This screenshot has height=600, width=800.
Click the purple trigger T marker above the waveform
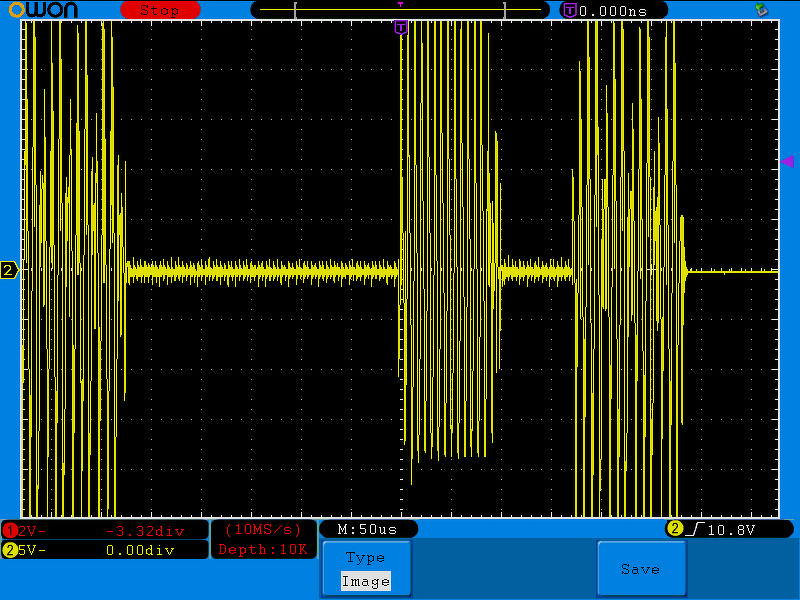pyautogui.click(x=401, y=27)
